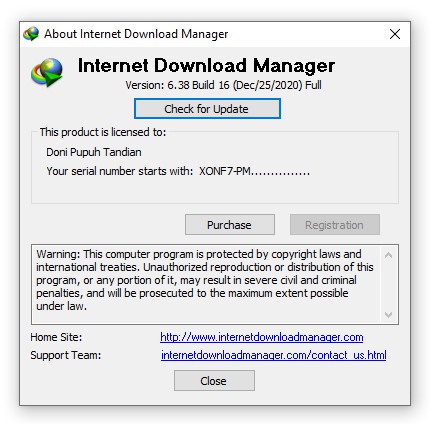430x430 pixels.
Task: Click the licensee name Doni Pupuh Tandian
Action: tap(94, 152)
